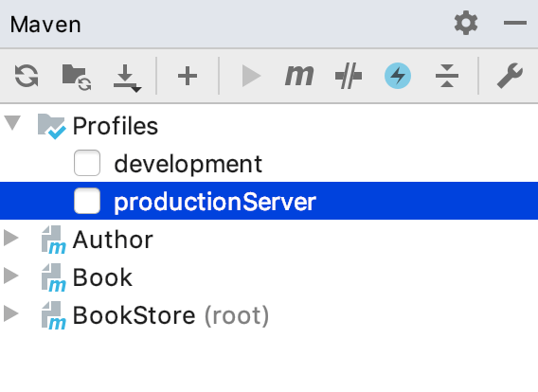538x392 pixels.
Task: Enable the development profile checkbox
Action: [x=87, y=163]
